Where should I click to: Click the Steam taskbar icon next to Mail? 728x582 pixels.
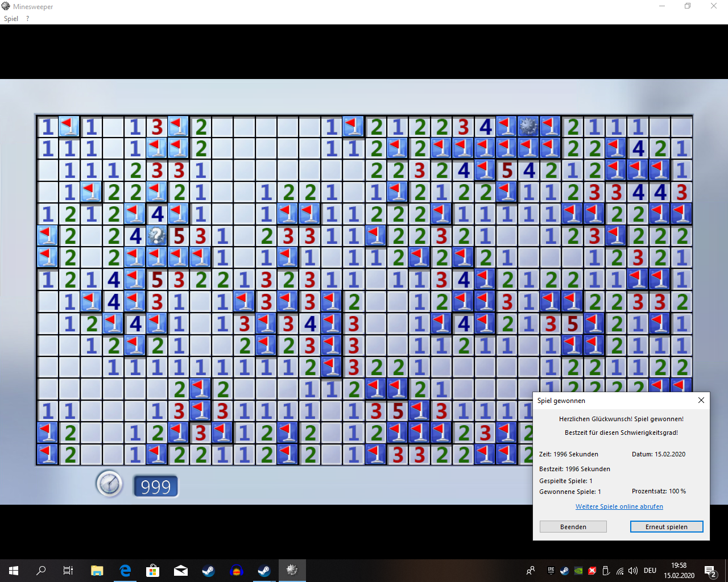(x=209, y=571)
